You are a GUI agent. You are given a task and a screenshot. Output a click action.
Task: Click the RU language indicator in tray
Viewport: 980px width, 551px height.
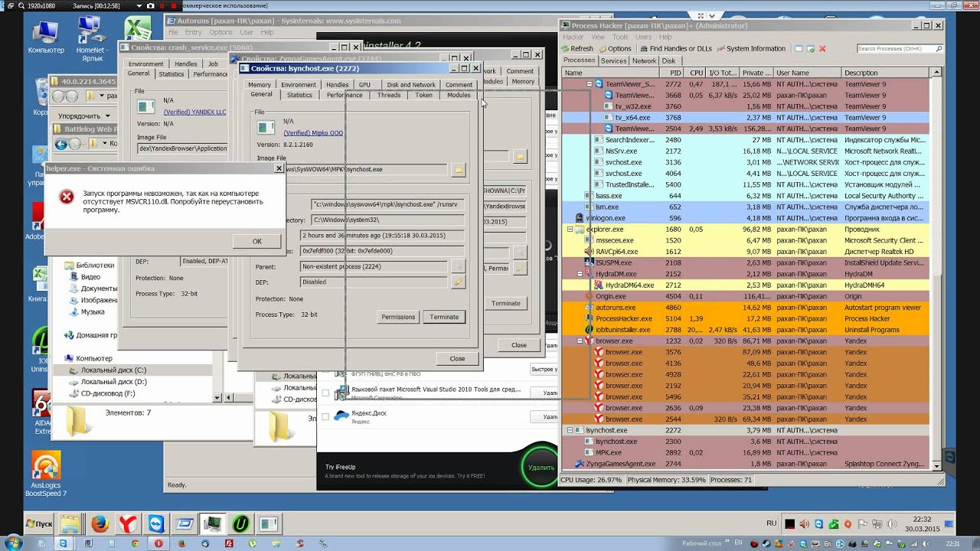point(771,523)
